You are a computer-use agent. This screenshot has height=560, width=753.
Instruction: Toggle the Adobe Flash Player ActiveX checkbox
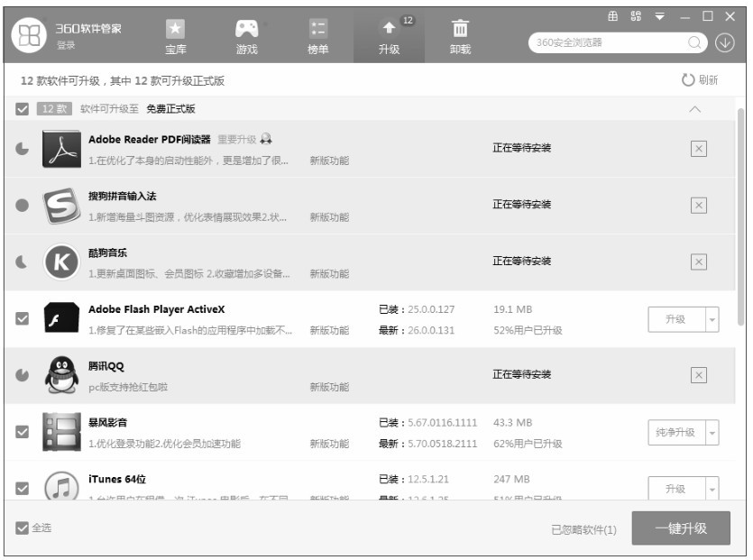(x=22, y=318)
